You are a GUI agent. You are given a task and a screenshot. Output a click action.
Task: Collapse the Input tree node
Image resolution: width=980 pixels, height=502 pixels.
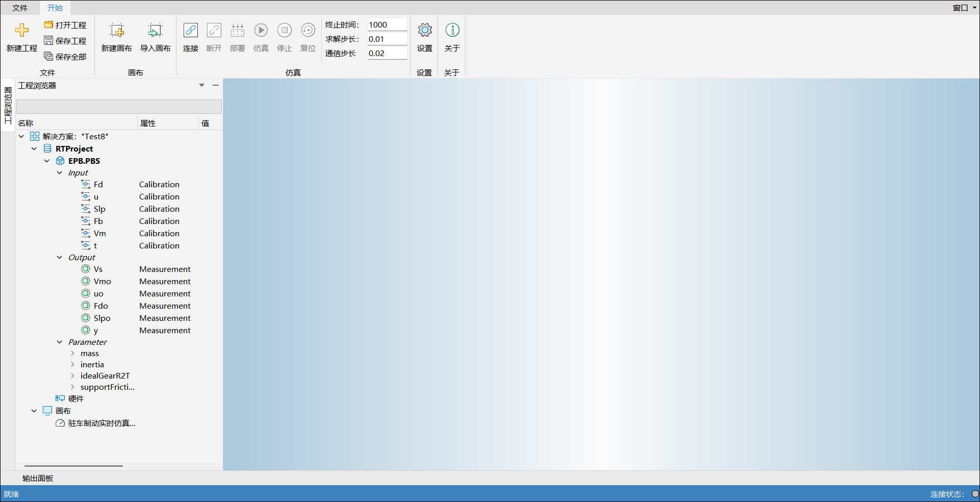click(60, 173)
